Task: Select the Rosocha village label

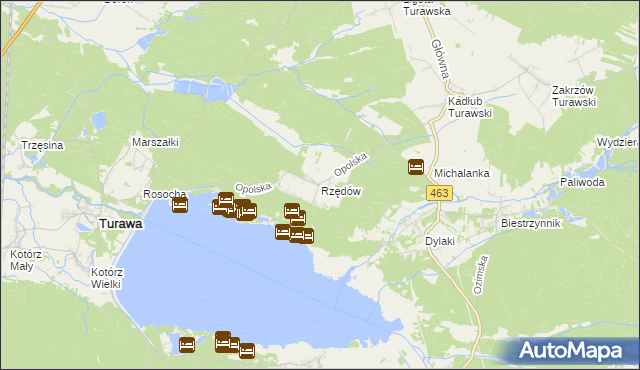Action: coord(164,194)
